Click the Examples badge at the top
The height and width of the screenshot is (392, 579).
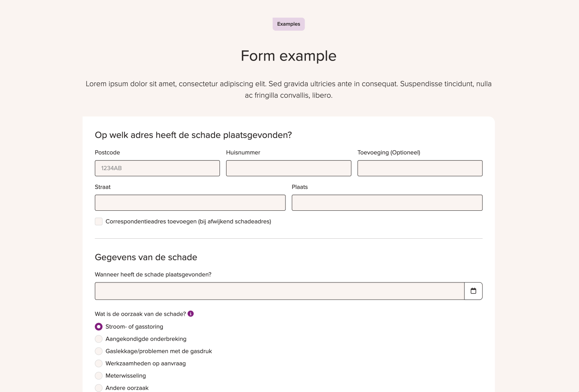pyautogui.click(x=289, y=24)
